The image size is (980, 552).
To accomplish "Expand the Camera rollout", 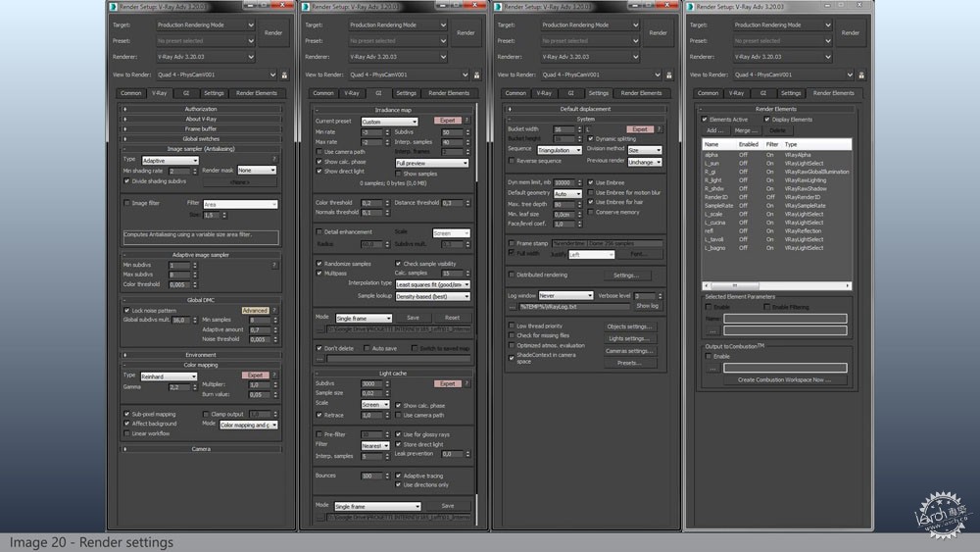I will (x=201, y=449).
